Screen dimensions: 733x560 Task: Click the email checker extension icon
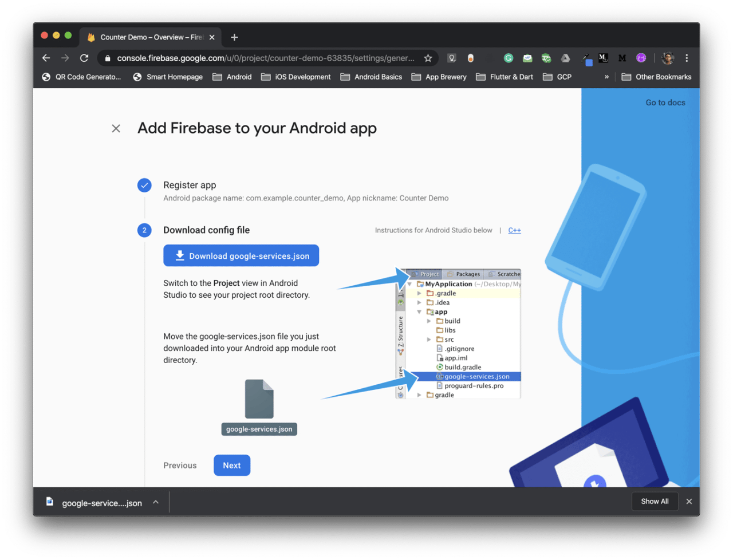(527, 58)
